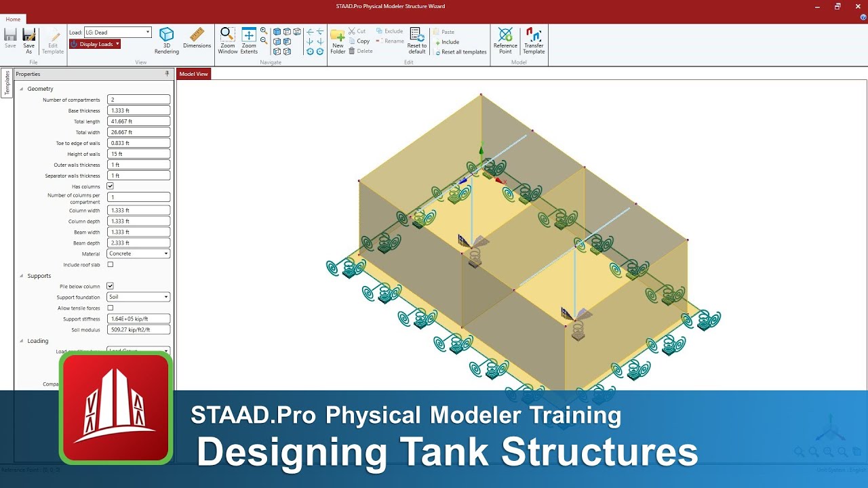868x488 pixels.
Task: Click the Separator walls thickness field
Action: 138,176
